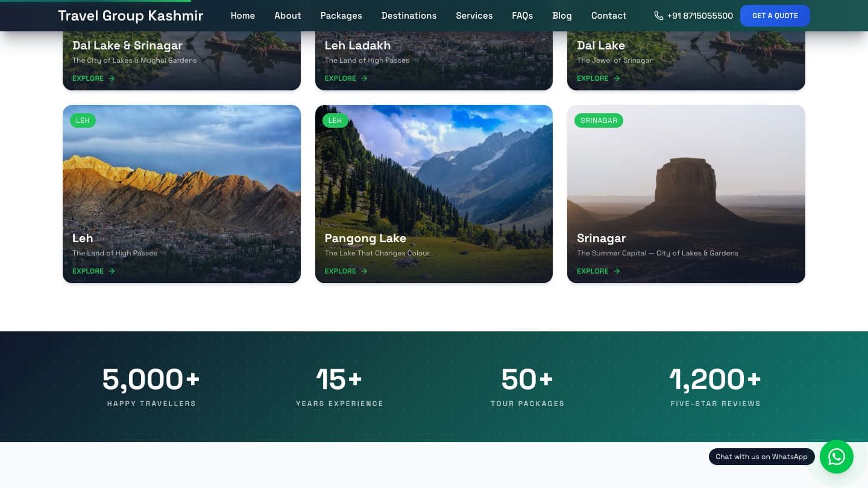Viewport: 868px width, 488px height.
Task: Open the About page from navigation
Action: pyautogui.click(x=288, y=16)
